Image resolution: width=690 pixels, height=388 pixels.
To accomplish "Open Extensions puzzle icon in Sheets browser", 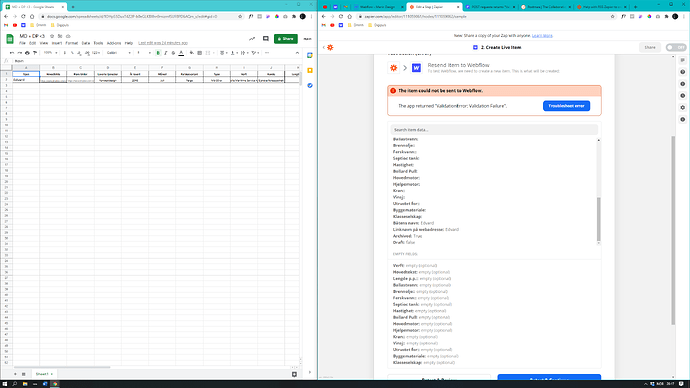I will (294, 16).
